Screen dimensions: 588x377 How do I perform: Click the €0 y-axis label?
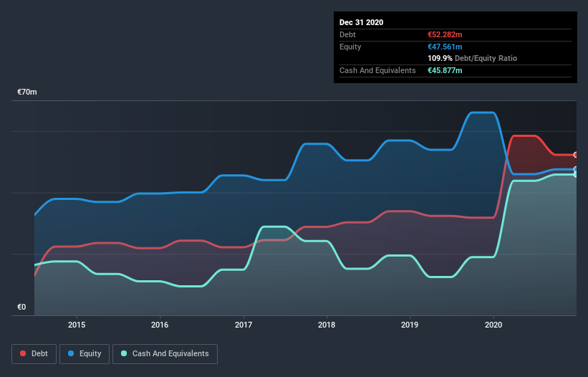(x=21, y=307)
